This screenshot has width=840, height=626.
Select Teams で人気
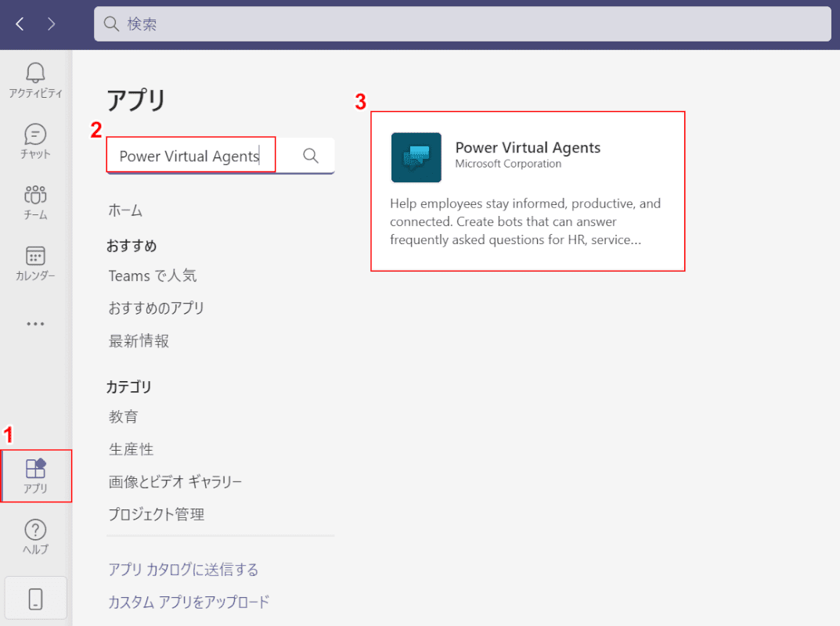pyautogui.click(x=153, y=275)
